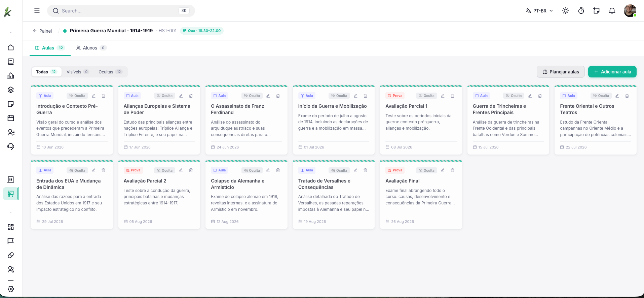Toggle Oculta on Frente Oriental card
The image size is (644, 298).
[x=601, y=96]
